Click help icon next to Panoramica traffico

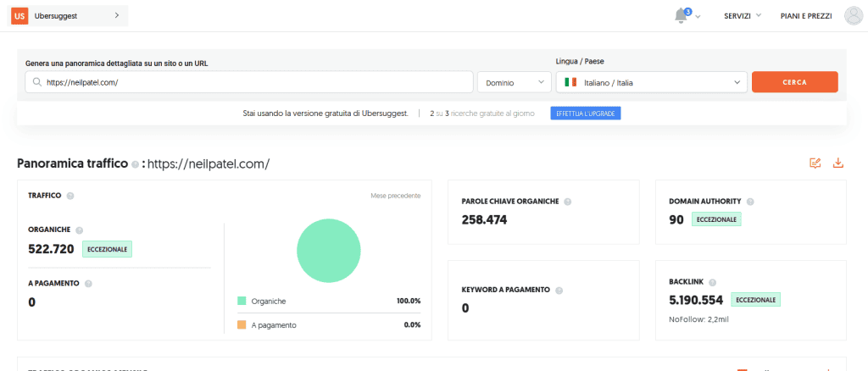point(135,165)
